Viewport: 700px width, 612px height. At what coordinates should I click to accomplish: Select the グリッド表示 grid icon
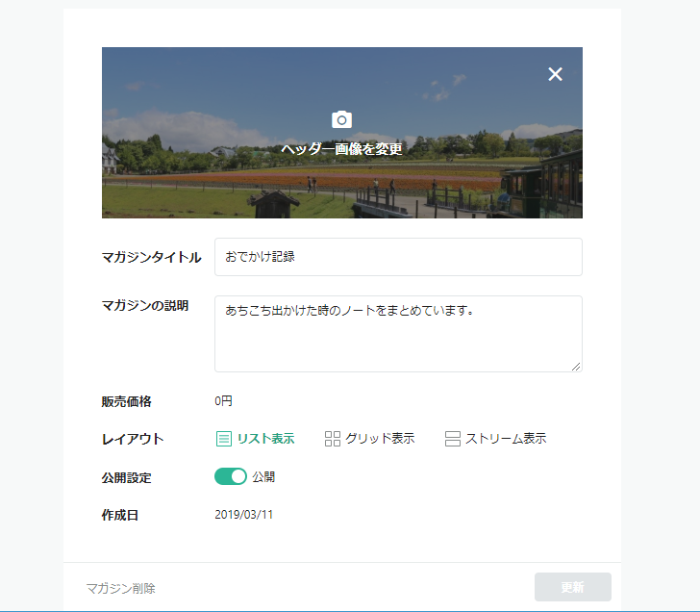332,439
